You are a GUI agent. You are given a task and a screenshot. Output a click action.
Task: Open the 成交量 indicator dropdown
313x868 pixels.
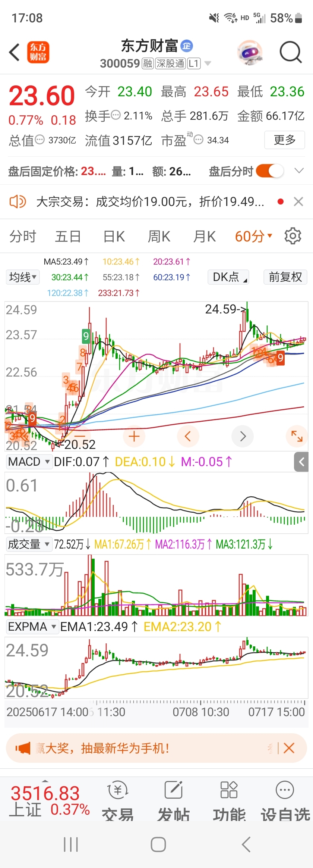pyautogui.click(x=29, y=544)
